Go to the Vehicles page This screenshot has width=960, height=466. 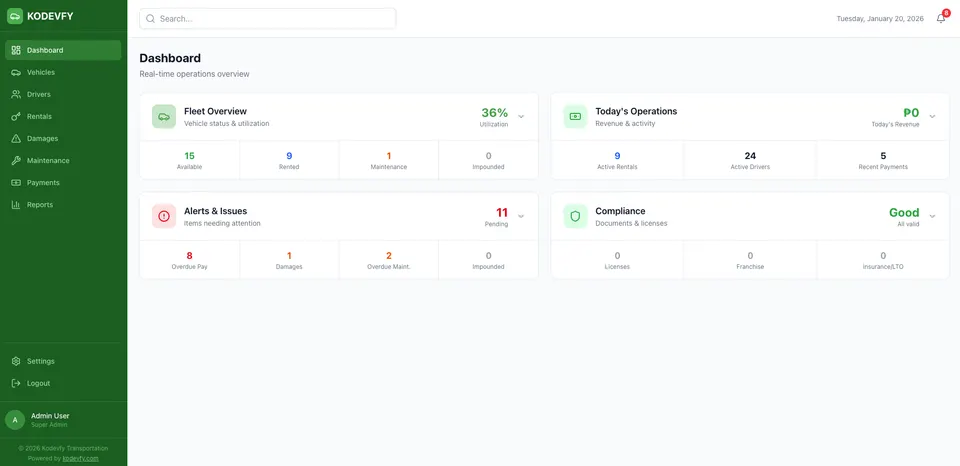pyautogui.click(x=63, y=72)
